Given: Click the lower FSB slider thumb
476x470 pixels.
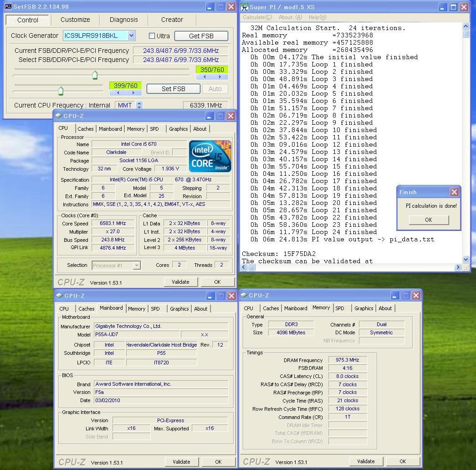Looking at the screenshot, I should click(x=61, y=91).
